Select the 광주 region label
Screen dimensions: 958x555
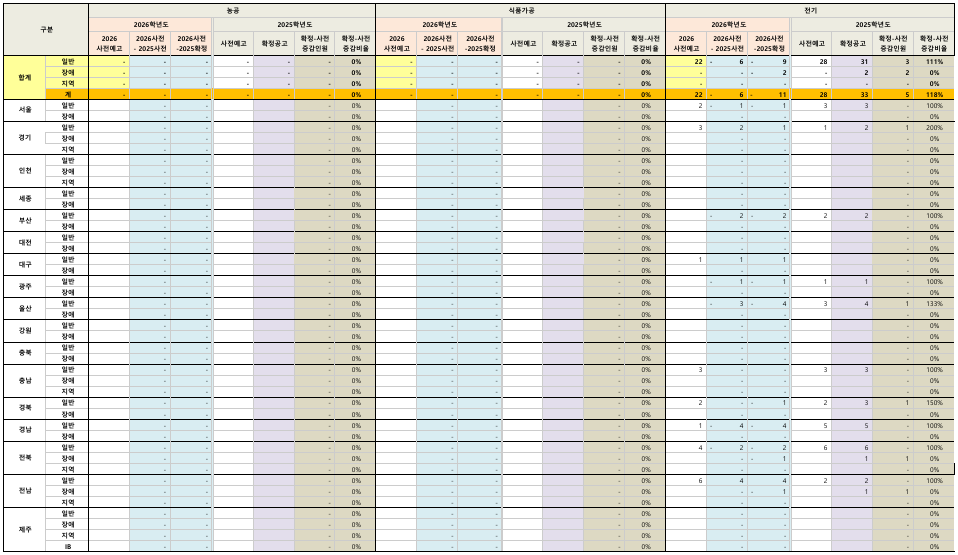[24, 287]
